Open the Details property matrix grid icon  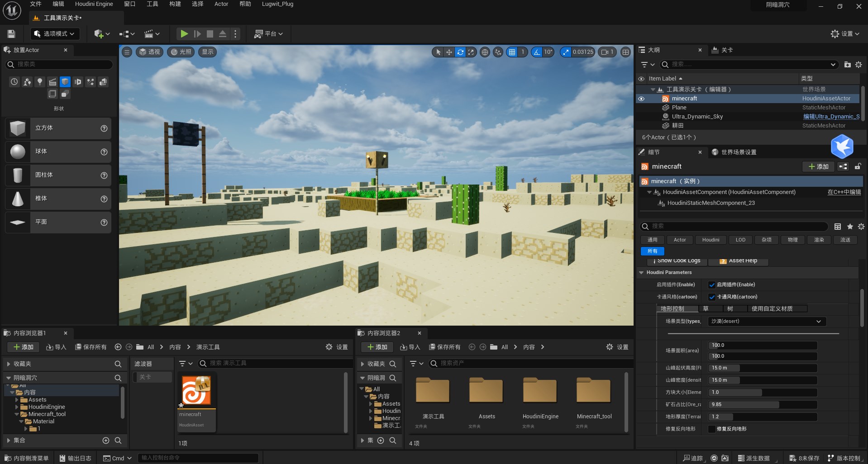(x=838, y=227)
